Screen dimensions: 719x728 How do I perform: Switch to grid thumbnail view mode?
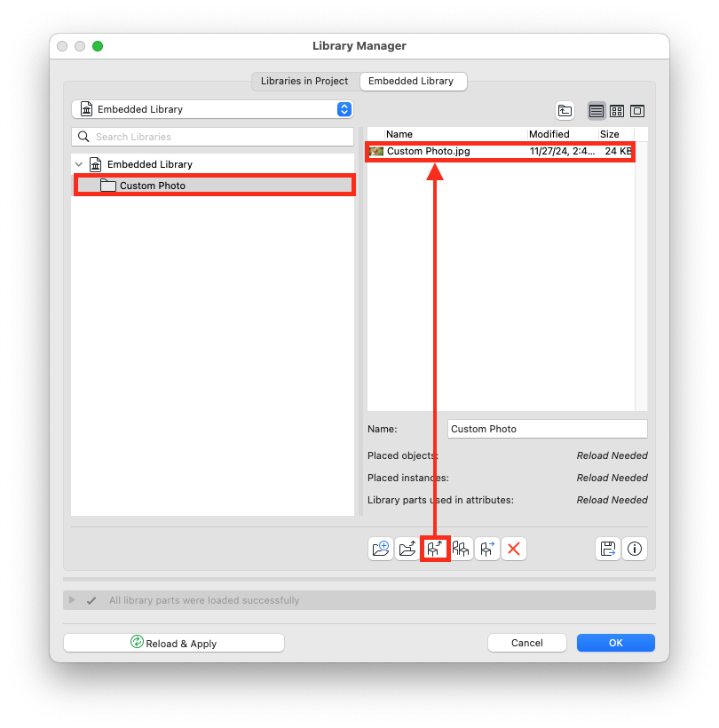pos(617,111)
